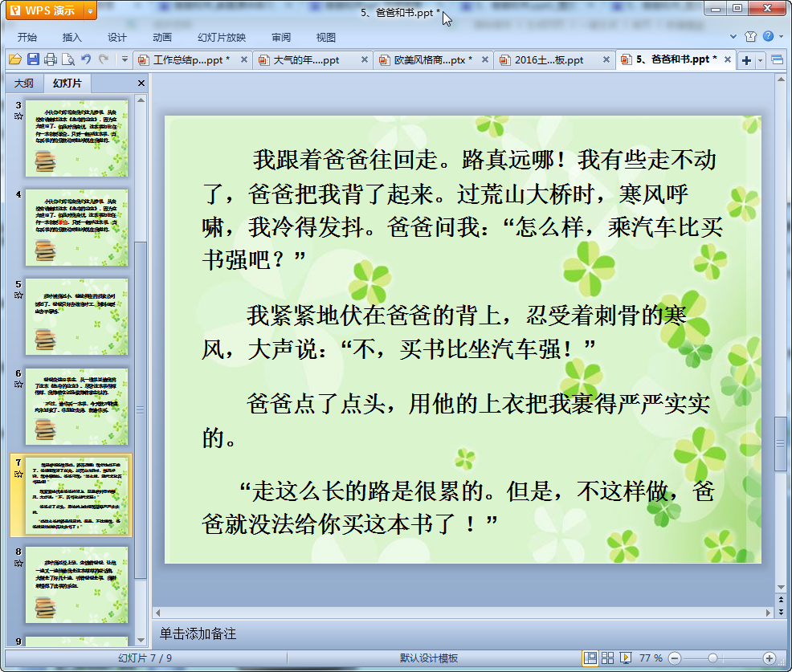Open the 视图 menu tab
792x672 pixels.
coord(326,38)
